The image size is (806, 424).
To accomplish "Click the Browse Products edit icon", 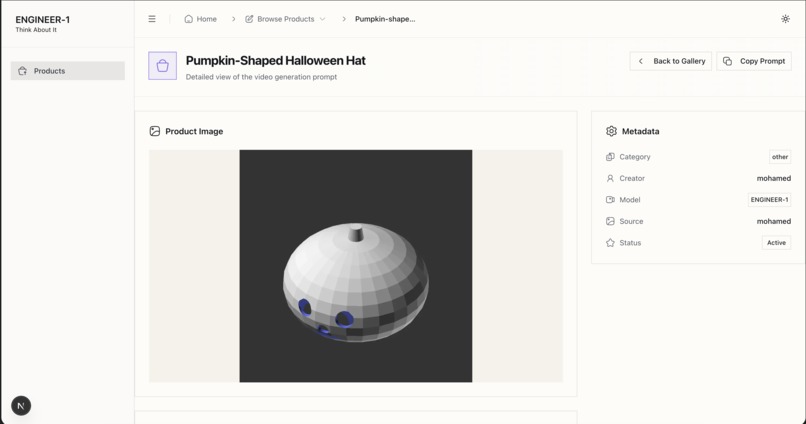I will (x=249, y=19).
